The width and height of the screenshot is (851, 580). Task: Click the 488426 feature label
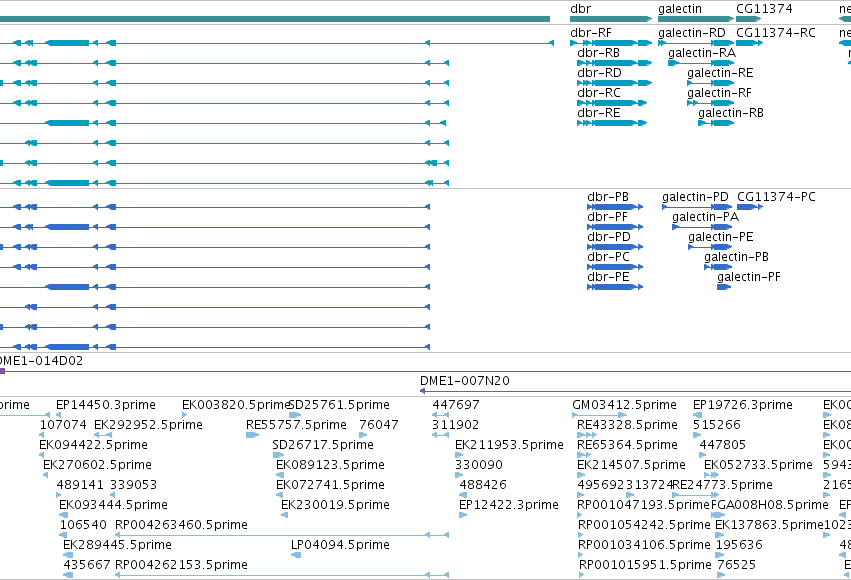(x=483, y=486)
